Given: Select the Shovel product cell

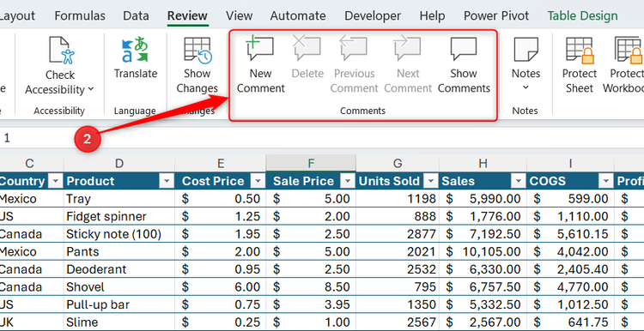Looking at the screenshot, I should click(x=119, y=286).
